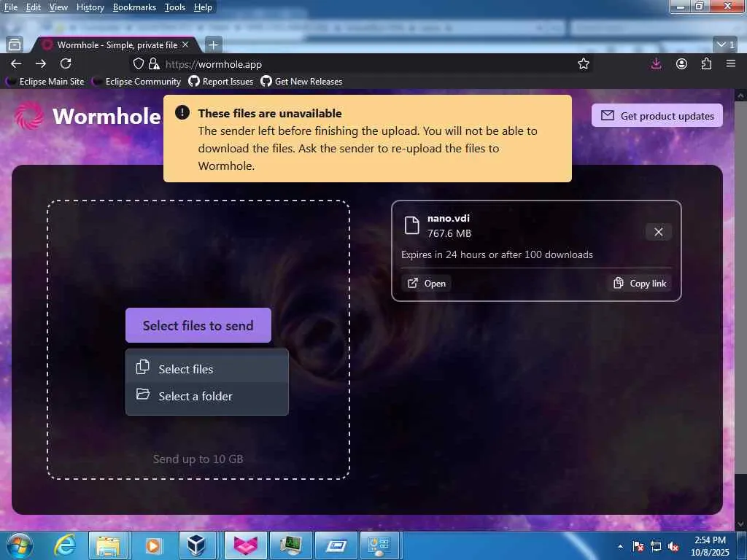
Task: Choose the Select files option
Action: [206, 369]
